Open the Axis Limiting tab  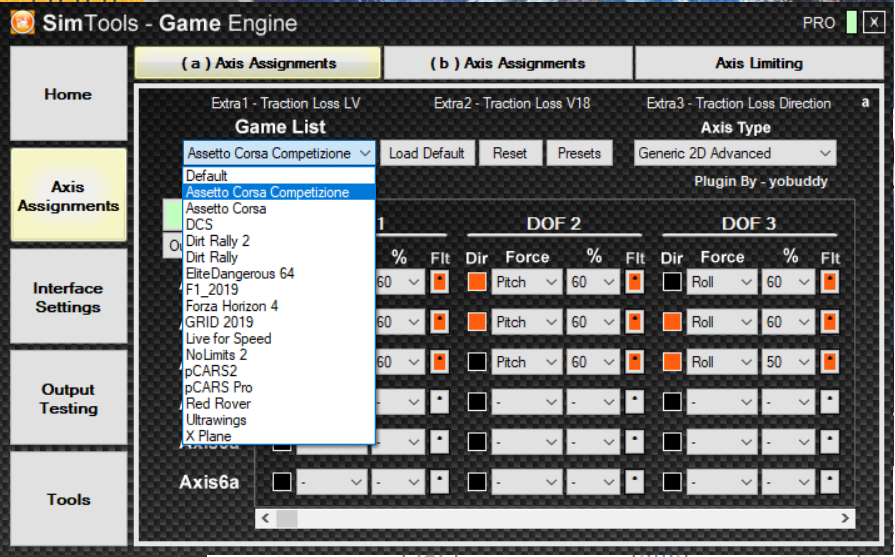[x=759, y=63]
